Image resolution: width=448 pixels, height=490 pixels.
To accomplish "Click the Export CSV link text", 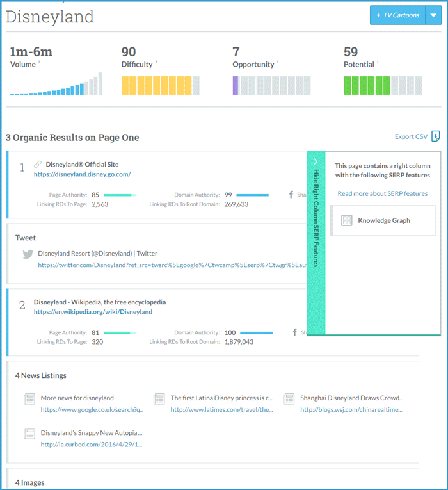I will (x=411, y=136).
